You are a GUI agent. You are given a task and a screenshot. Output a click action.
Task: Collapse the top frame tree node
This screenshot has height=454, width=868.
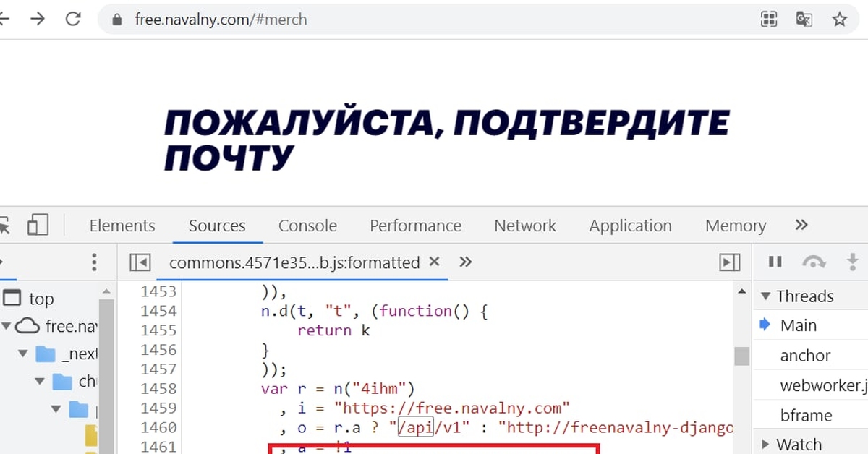point(12,299)
